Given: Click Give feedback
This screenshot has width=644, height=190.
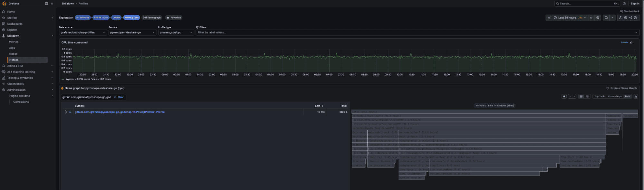Looking at the screenshot, I should click(630, 11).
